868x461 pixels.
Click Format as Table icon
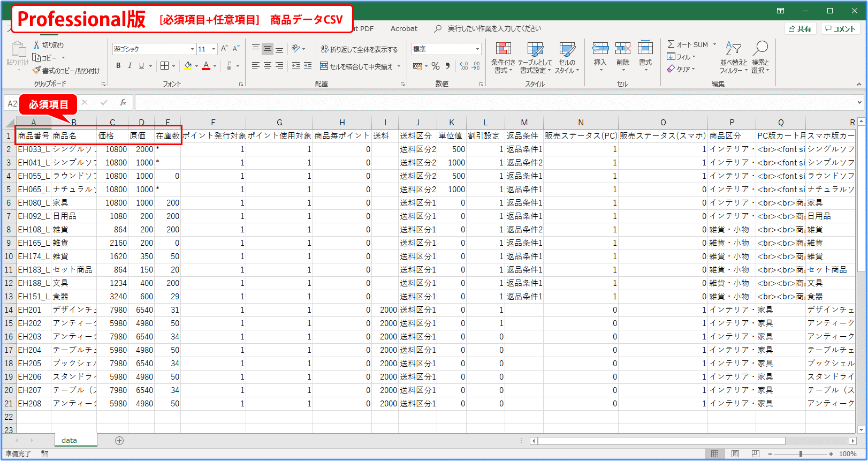pos(535,50)
